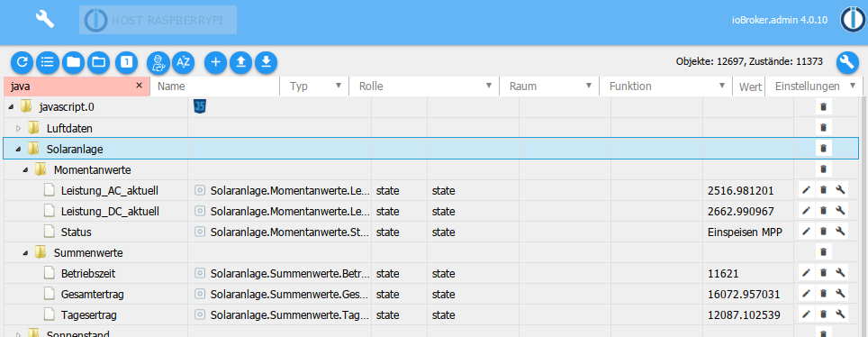Screen dimensions: 868x337
Task: Collapse the Summenwerte folder
Action: [25, 252]
